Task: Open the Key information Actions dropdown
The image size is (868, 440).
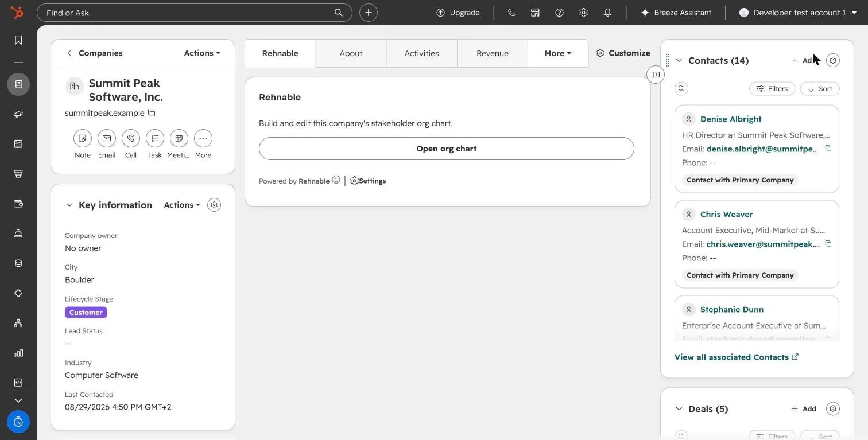Action: click(182, 205)
